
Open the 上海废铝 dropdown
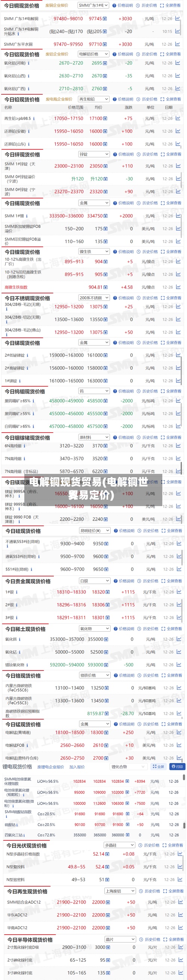[x=120, y=891]
